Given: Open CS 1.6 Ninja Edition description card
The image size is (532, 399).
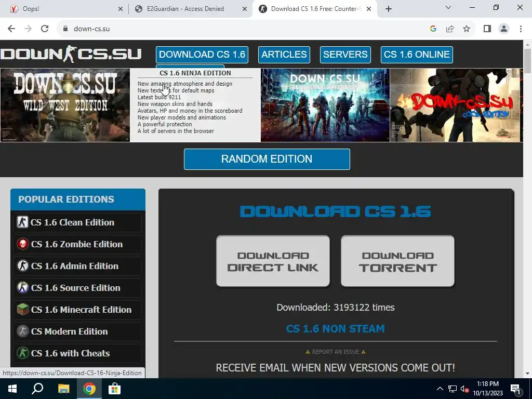Looking at the screenshot, I should (195, 105).
